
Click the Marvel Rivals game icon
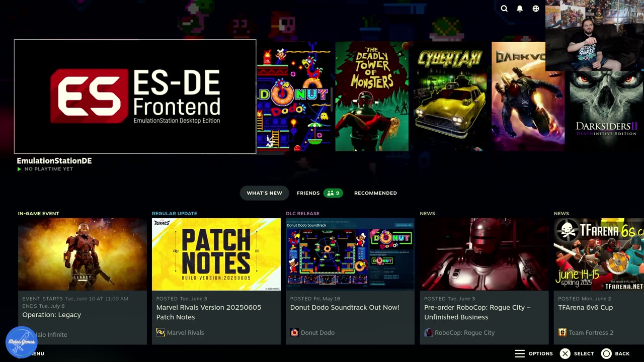coord(160,332)
